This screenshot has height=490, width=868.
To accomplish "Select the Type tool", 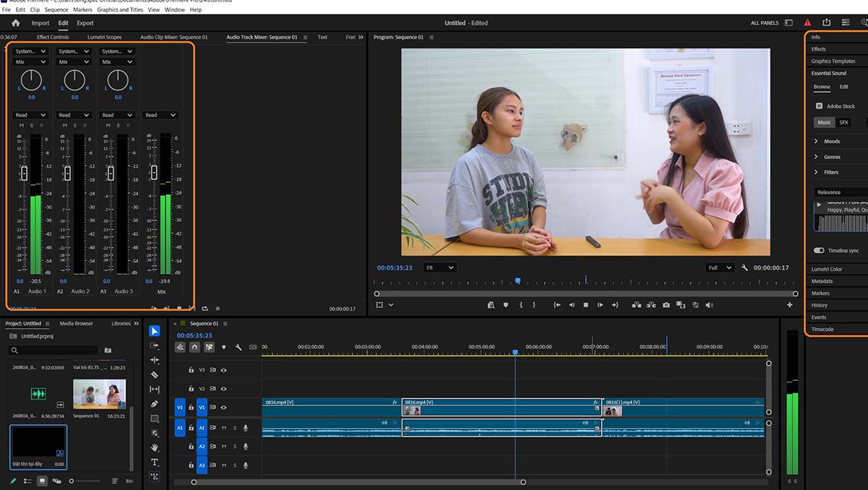I will coord(155,463).
